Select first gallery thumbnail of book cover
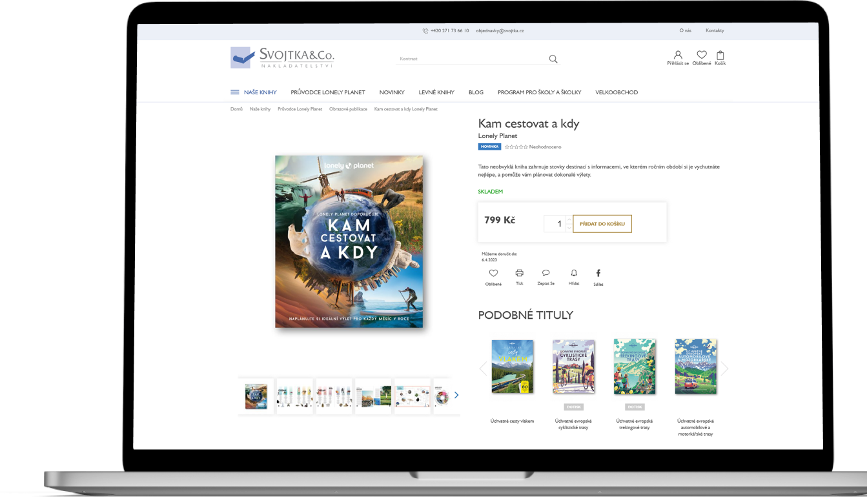Image resolution: width=867 pixels, height=504 pixels. tap(256, 396)
